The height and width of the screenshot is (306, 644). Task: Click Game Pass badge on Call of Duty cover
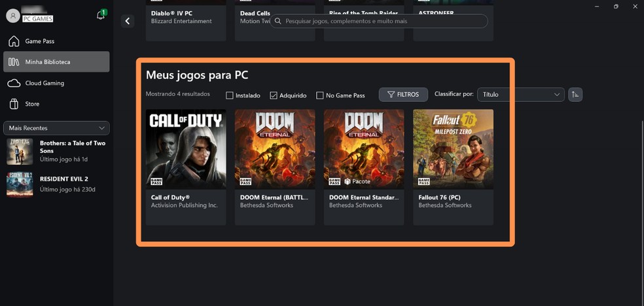tap(156, 182)
